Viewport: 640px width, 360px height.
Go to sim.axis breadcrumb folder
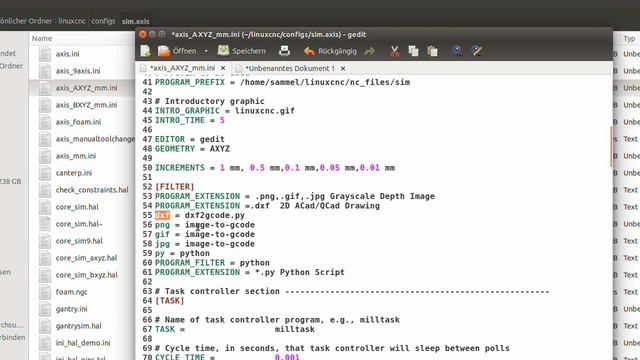click(x=136, y=21)
